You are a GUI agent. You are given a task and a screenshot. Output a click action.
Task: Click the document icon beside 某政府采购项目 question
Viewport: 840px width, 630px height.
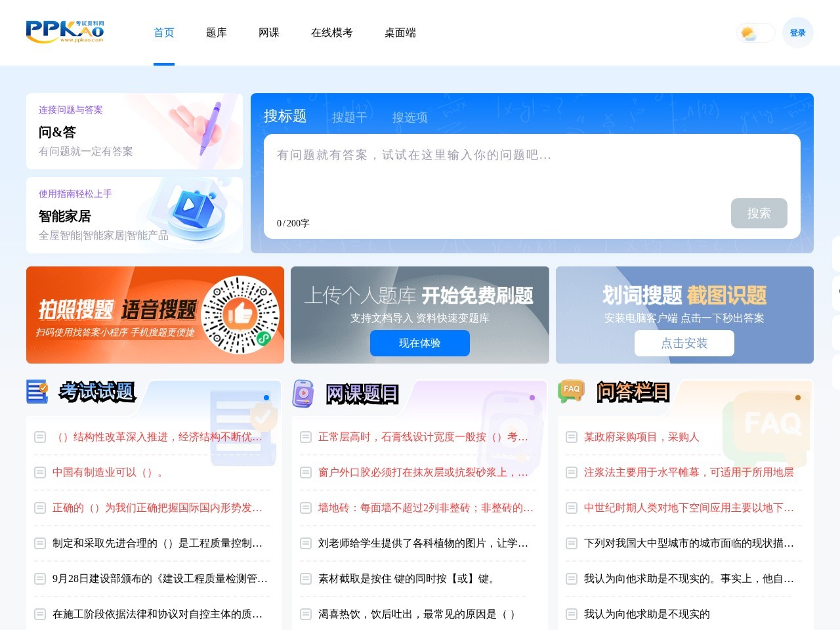(x=570, y=437)
